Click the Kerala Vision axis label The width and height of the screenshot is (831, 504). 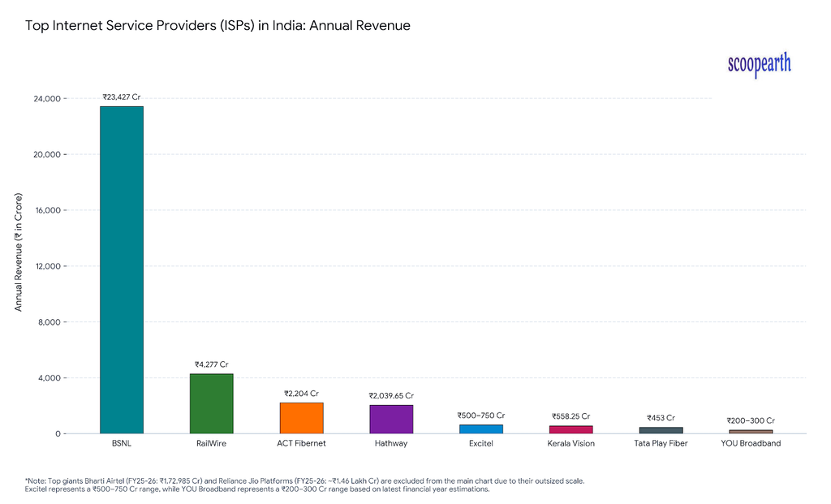coord(571,443)
